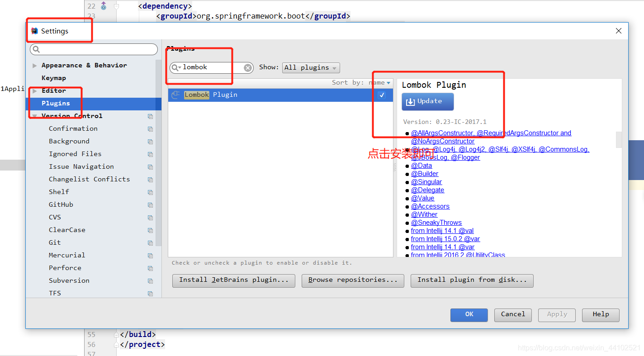Open Git settings
The width and height of the screenshot is (644, 356).
[x=55, y=243]
